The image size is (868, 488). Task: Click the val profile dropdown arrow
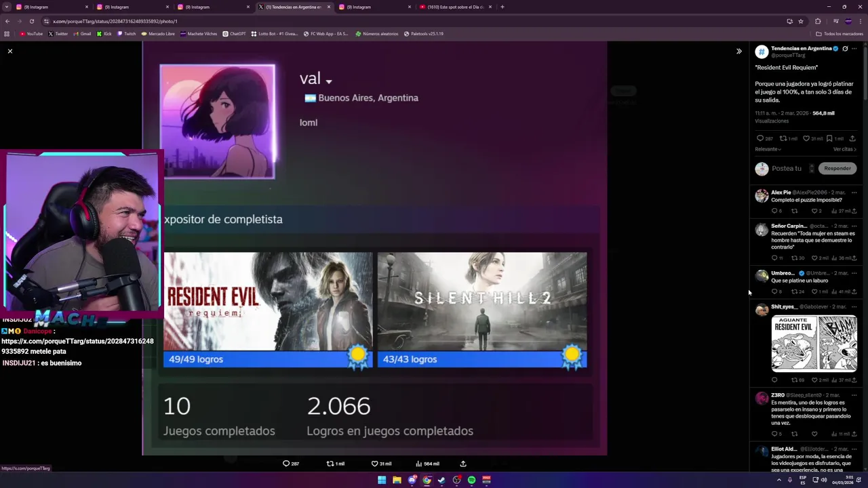coord(329,81)
